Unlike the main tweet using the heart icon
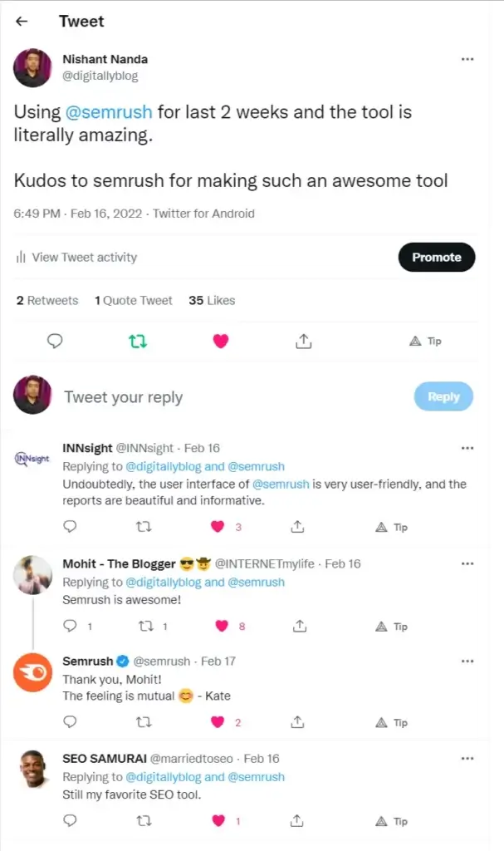The height and width of the screenshot is (851, 504). point(221,341)
